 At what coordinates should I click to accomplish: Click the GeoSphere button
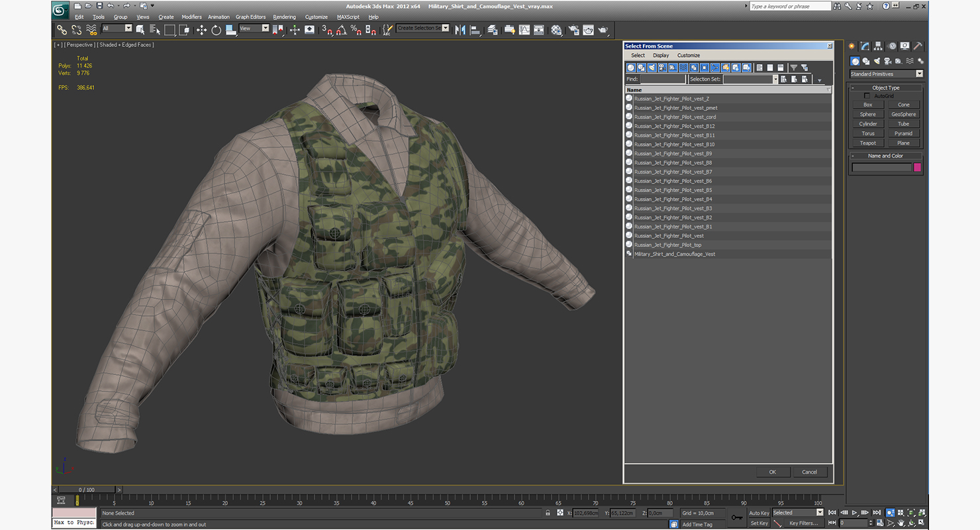pyautogui.click(x=904, y=115)
